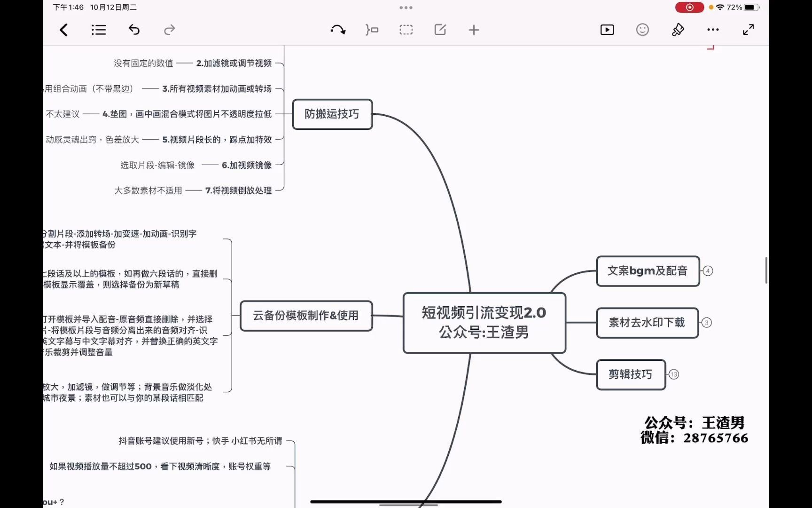Start pitch presentation mode
The width and height of the screenshot is (812, 508).
click(607, 30)
